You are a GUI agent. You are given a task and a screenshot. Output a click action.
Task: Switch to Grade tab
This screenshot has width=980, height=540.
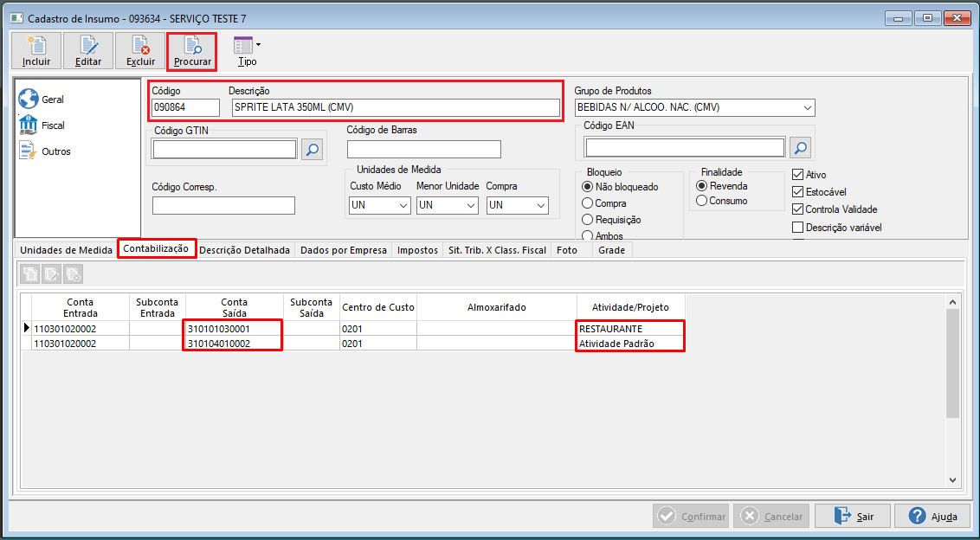612,250
